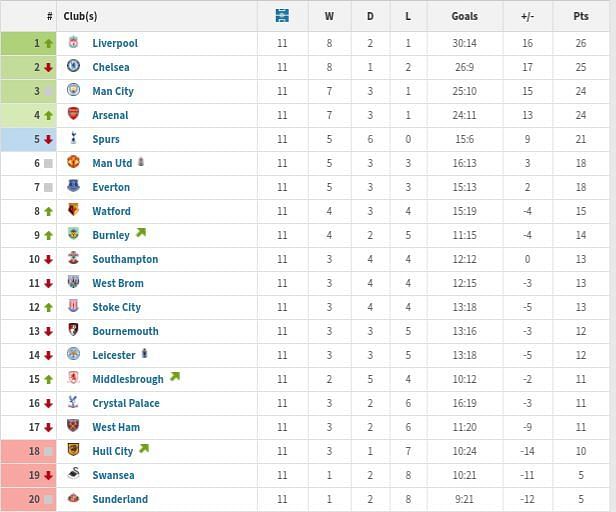Image resolution: width=616 pixels, height=512 pixels.
Task: Open the Man City club link
Action: (x=112, y=91)
